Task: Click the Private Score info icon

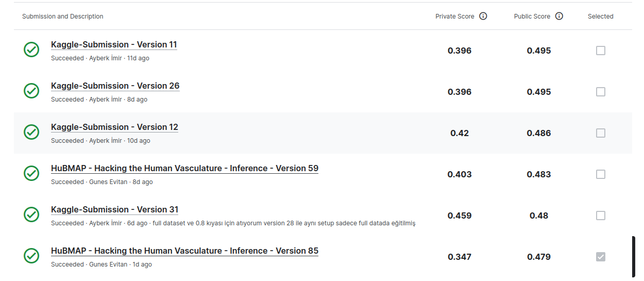Action: [x=483, y=16]
